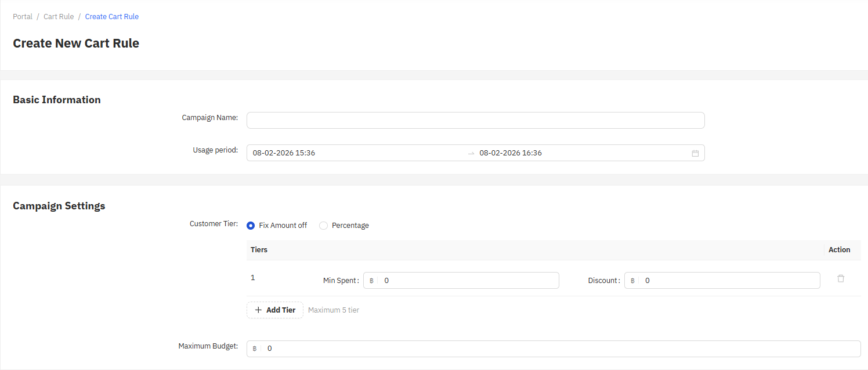Click into the Discount amount field
Viewport: 868px width, 370px height.
(728, 281)
